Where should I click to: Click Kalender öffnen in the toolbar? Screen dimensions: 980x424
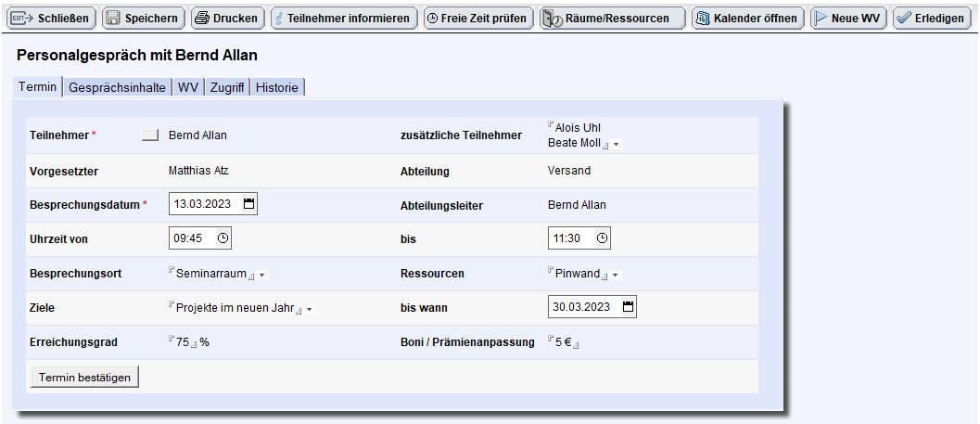(748, 19)
